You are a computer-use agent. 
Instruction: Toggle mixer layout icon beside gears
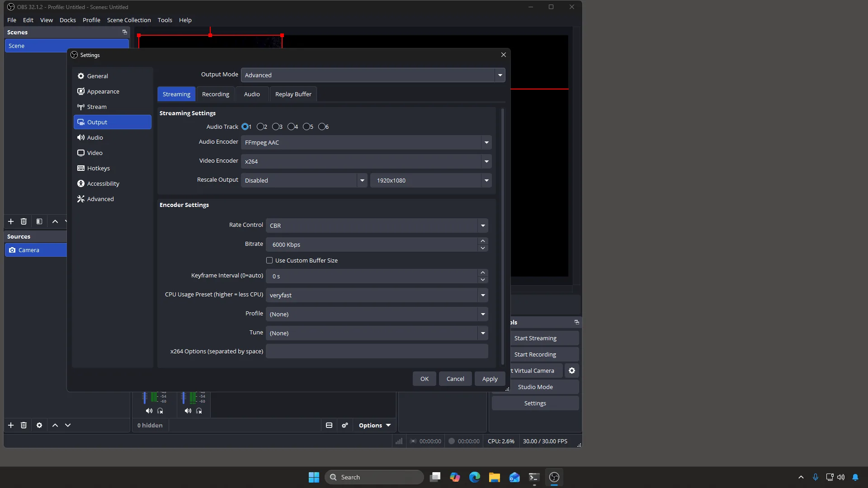point(329,425)
